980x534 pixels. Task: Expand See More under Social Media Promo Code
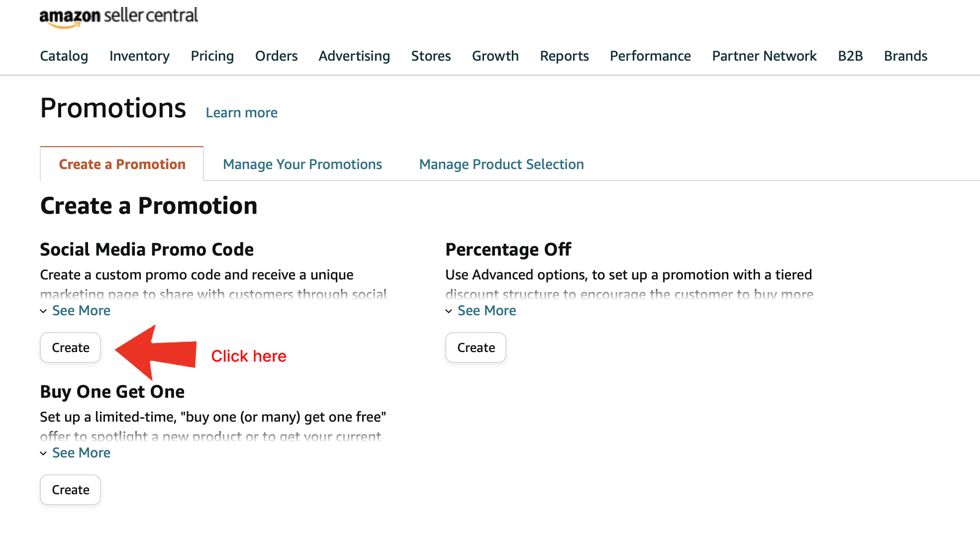click(76, 311)
